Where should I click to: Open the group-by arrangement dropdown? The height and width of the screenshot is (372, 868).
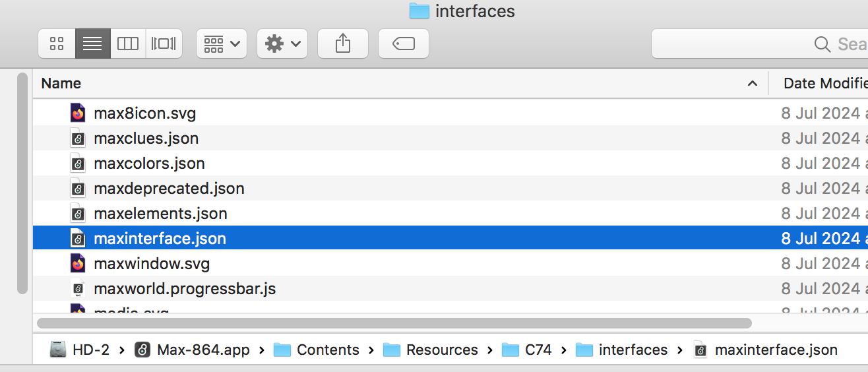point(222,44)
